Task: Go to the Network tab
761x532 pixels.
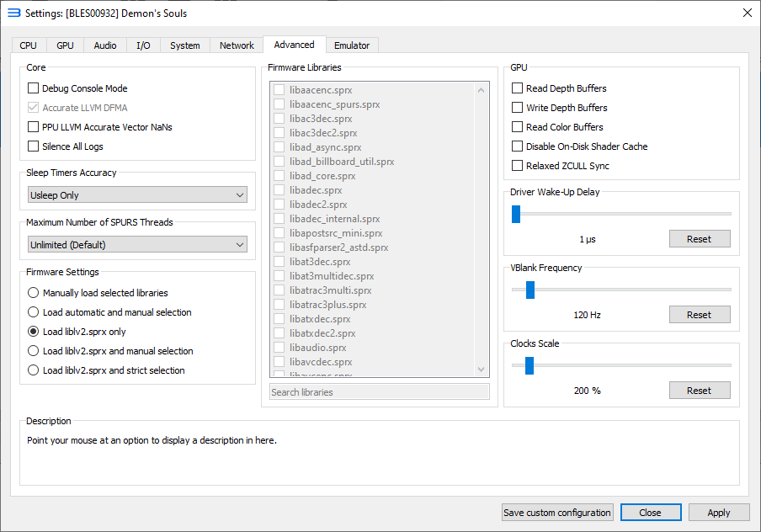Action: 237,45
